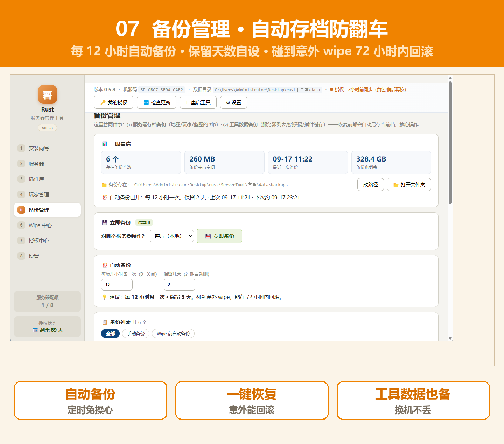Click the 我的授权 button
Viewport: 504px width, 444px height.
pos(113,102)
